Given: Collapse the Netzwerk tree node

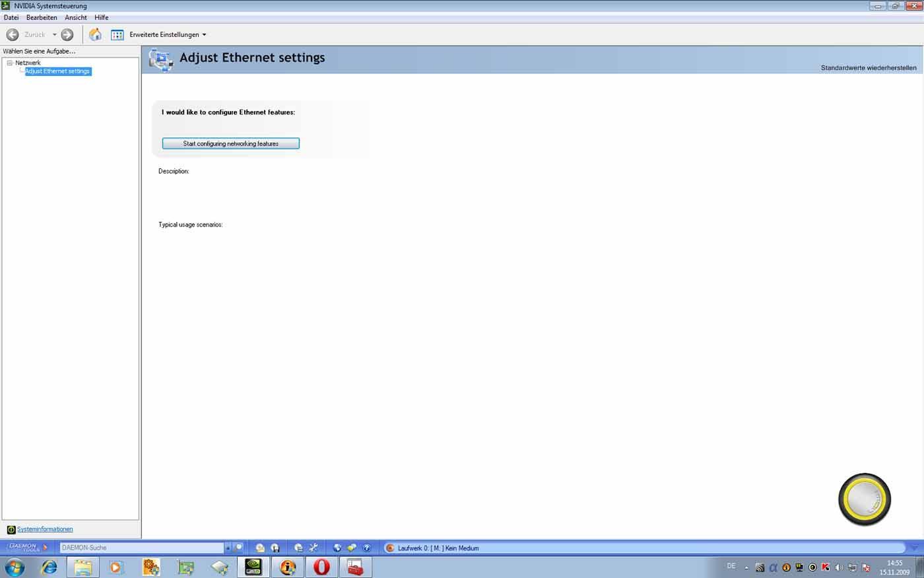Looking at the screenshot, I should click(x=10, y=63).
